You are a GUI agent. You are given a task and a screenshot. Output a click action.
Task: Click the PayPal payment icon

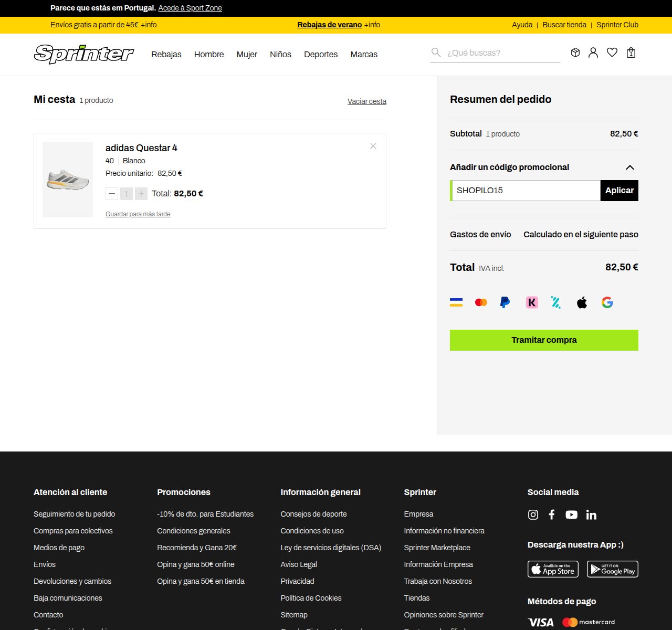(505, 302)
